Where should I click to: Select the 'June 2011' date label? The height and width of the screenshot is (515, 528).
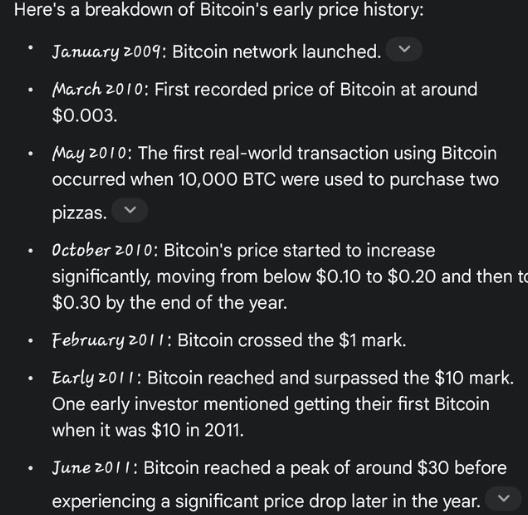93,468
